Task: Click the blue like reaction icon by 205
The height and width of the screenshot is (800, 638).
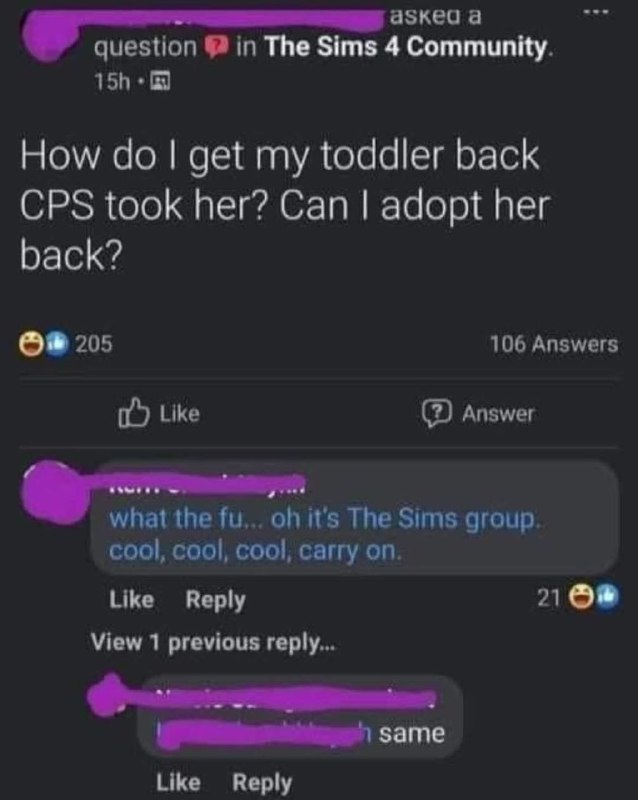Action: click(x=58, y=343)
